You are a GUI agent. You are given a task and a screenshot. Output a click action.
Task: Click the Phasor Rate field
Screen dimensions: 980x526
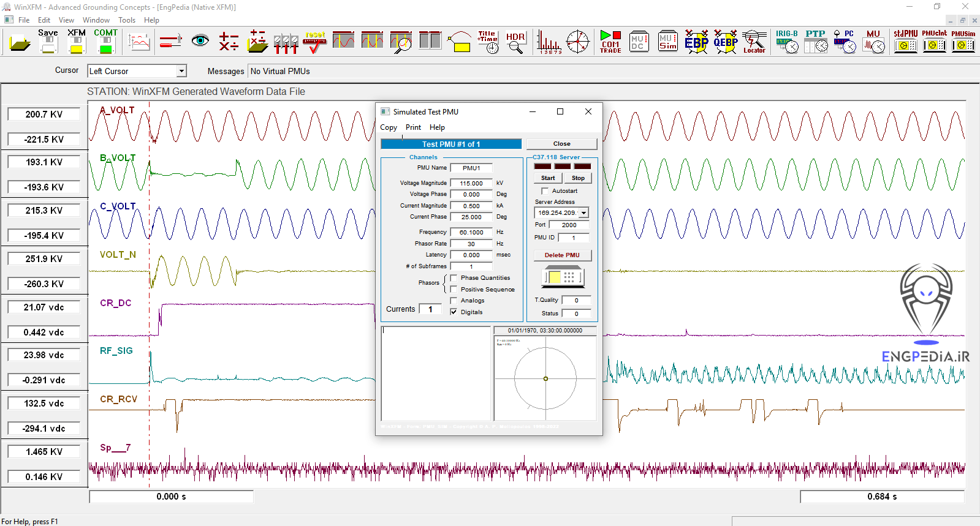click(x=471, y=244)
